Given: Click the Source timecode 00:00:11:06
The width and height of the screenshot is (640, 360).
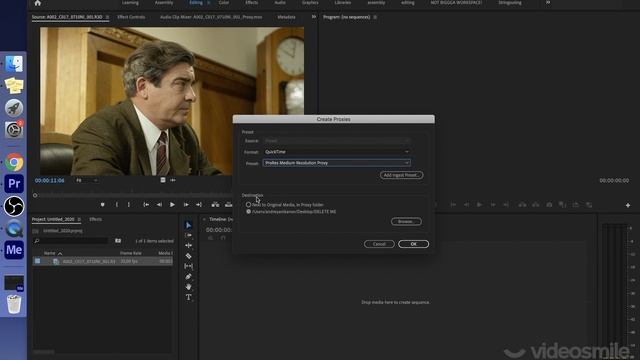Looking at the screenshot, I should [x=49, y=180].
